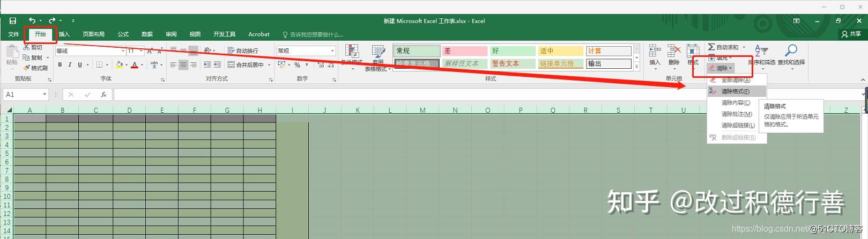Toggle Italic formatting
Image resolution: width=868 pixels, height=239 pixels.
[x=70, y=64]
